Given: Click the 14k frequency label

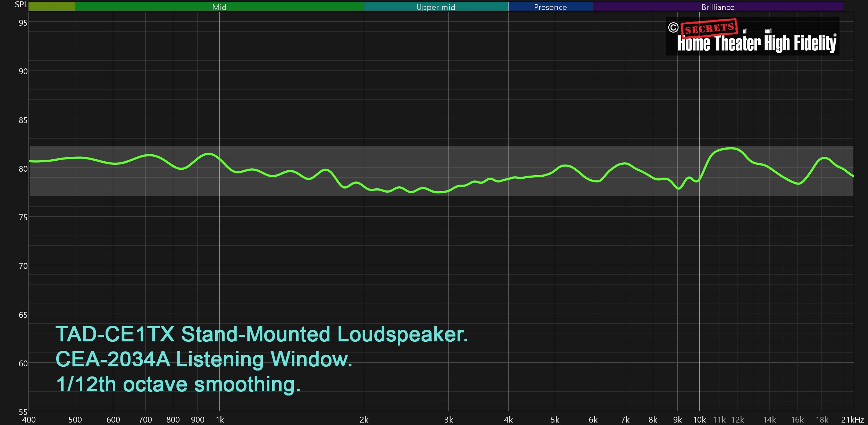Looking at the screenshot, I should (x=769, y=420).
